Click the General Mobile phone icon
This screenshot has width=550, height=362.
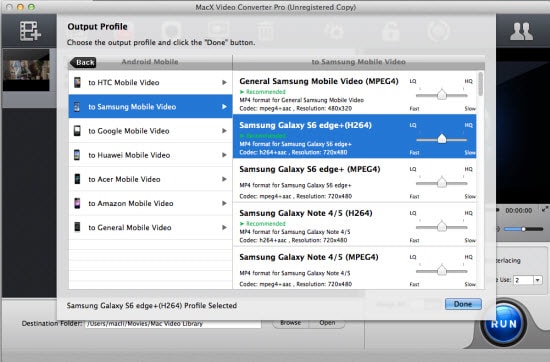pyautogui.click(x=77, y=227)
